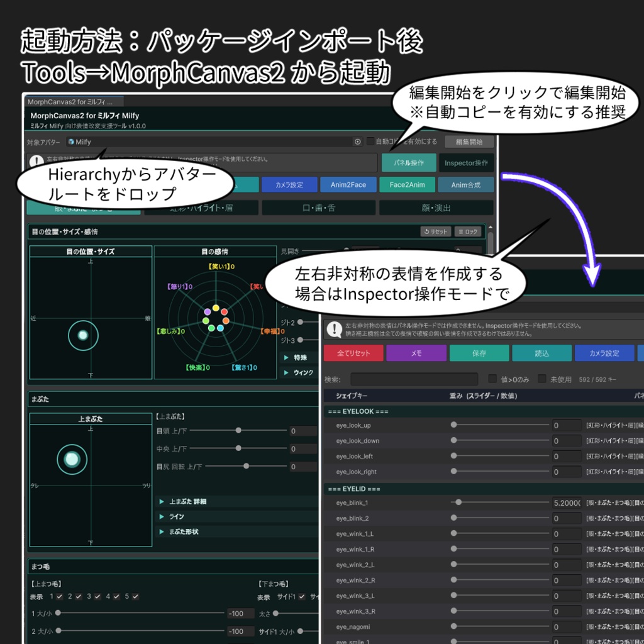Click the eye_nagomi weight slider

tap(500, 626)
